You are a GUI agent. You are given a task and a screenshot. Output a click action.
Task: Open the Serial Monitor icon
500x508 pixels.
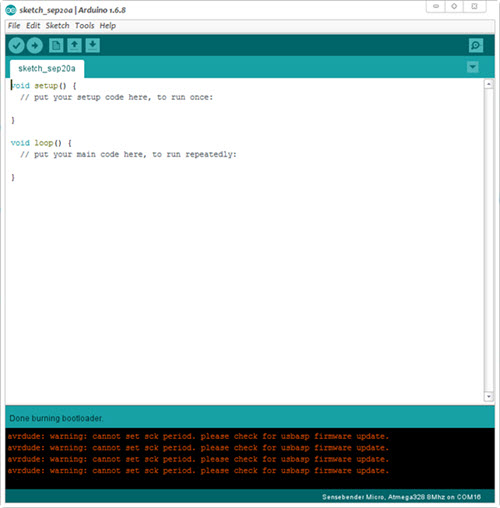pos(476,45)
